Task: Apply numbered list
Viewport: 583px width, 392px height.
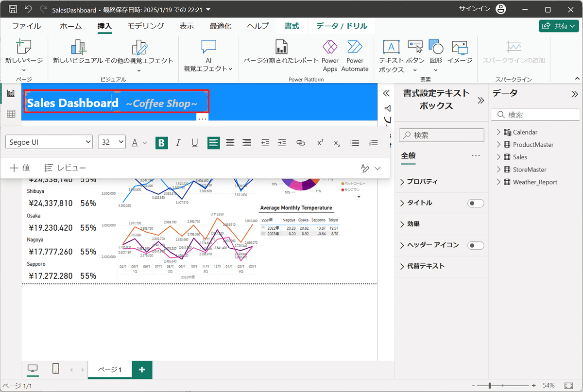Action: click(x=374, y=142)
